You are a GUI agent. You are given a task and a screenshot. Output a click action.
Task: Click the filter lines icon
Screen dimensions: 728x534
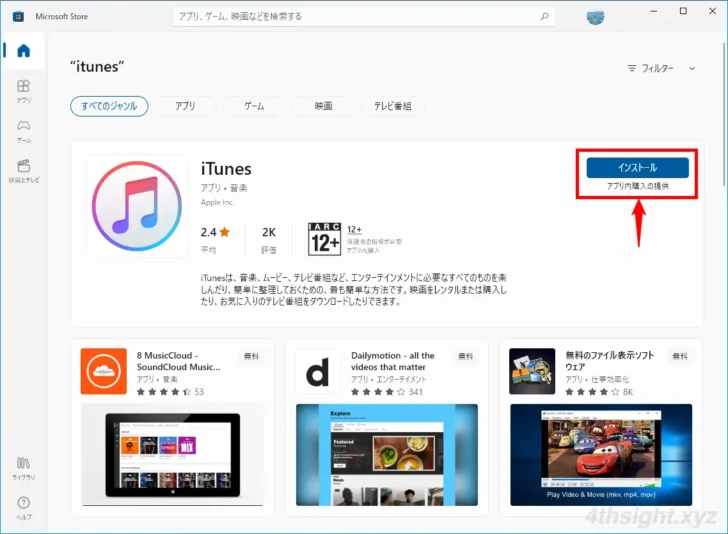632,68
